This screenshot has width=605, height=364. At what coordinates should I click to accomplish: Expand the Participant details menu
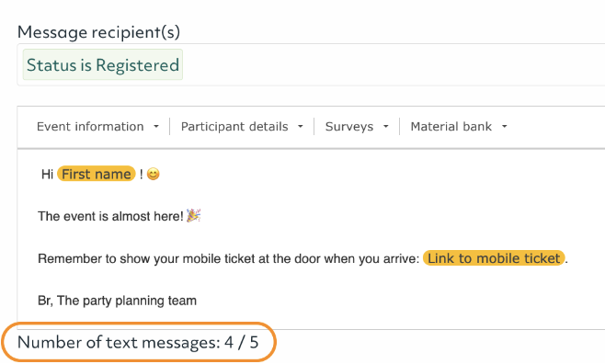pos(242,127)
